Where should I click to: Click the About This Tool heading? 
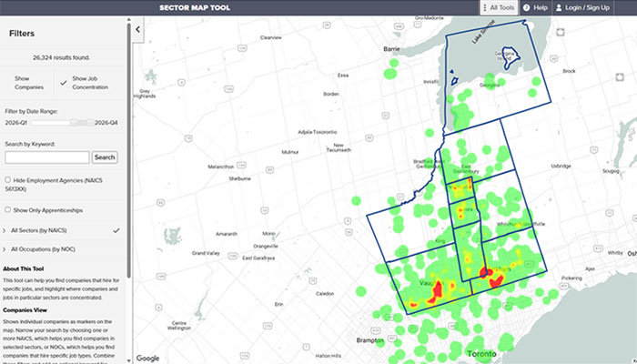coord(23,268)
